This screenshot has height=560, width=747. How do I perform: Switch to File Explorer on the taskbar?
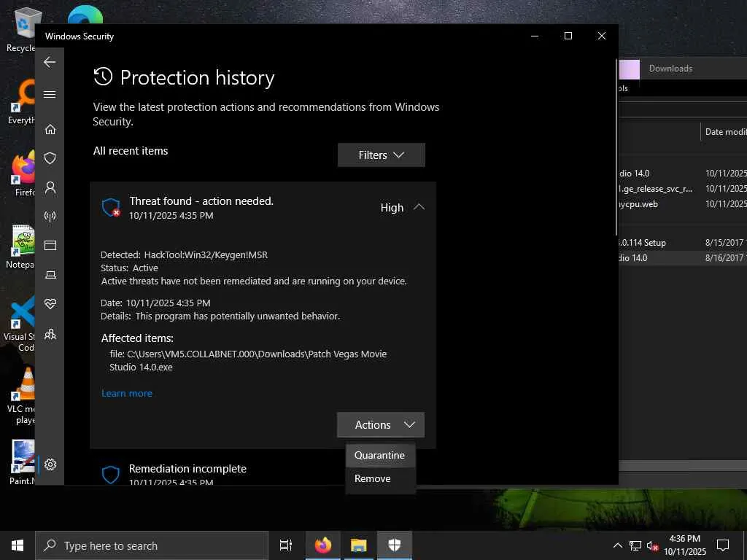pos(359,545)
